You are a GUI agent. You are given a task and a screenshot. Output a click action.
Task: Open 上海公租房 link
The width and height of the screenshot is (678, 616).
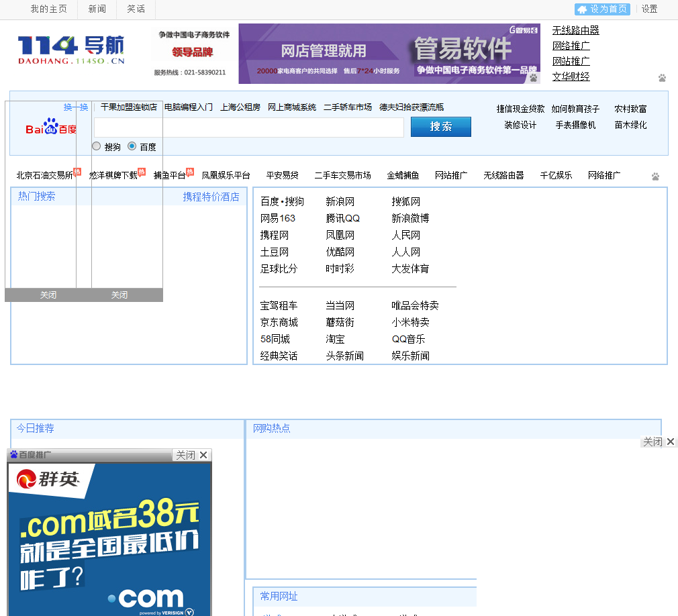[240, 107]
